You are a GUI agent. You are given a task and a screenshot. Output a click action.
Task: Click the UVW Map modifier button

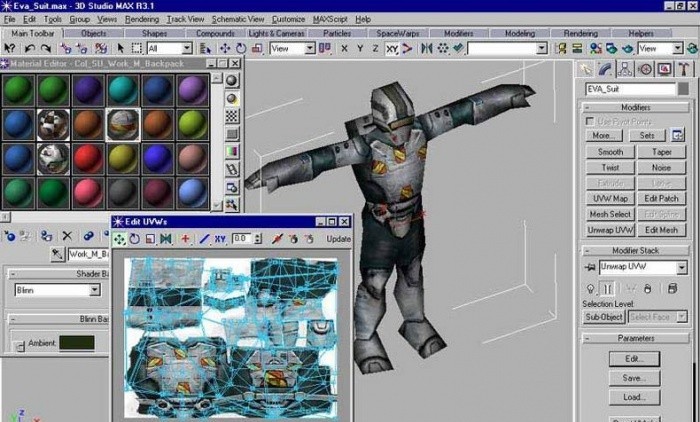pos(610,199)
